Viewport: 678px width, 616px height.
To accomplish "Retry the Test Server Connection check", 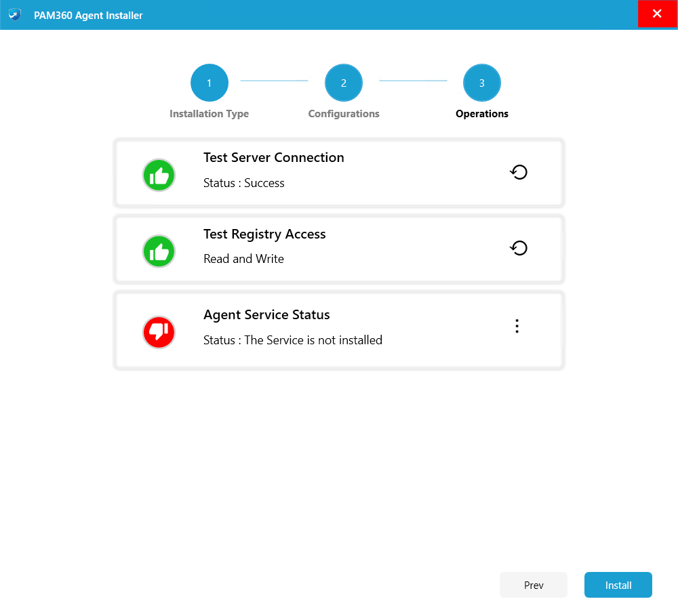I will click(x=519, y=172).
